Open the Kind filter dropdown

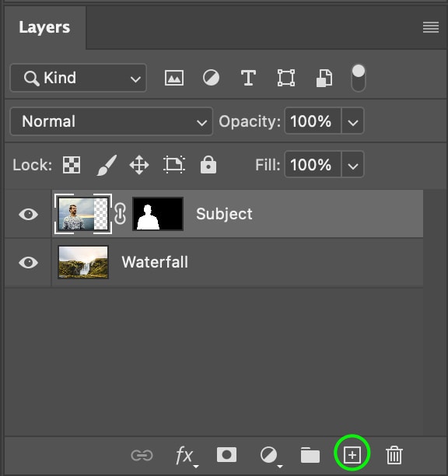coord(79,78)
